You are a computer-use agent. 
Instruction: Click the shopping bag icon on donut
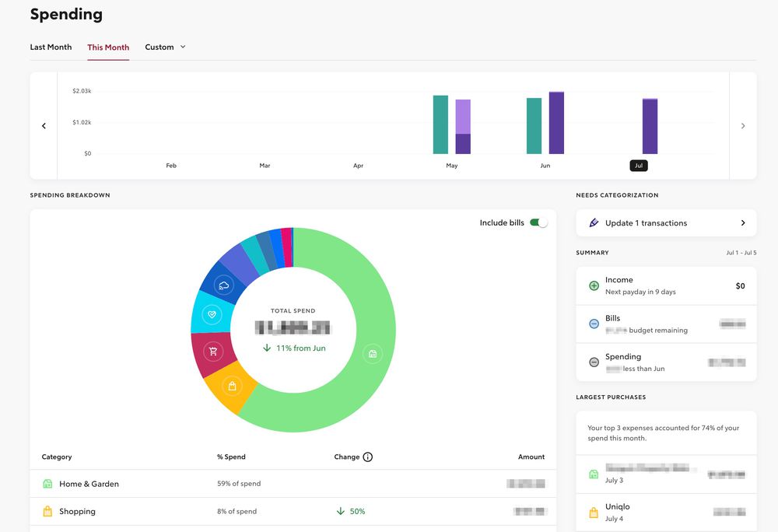[x=232, y=386]
